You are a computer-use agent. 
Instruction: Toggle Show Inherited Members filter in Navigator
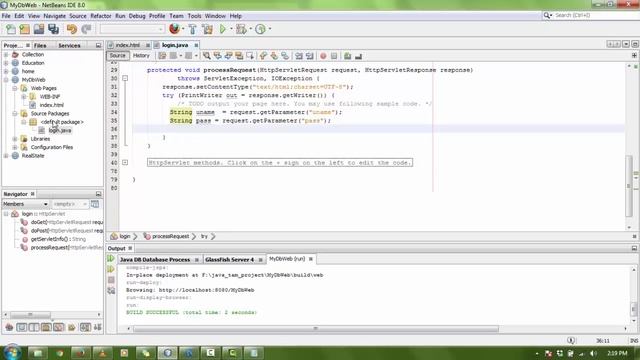pyautogui.click(x=9, y=327)
